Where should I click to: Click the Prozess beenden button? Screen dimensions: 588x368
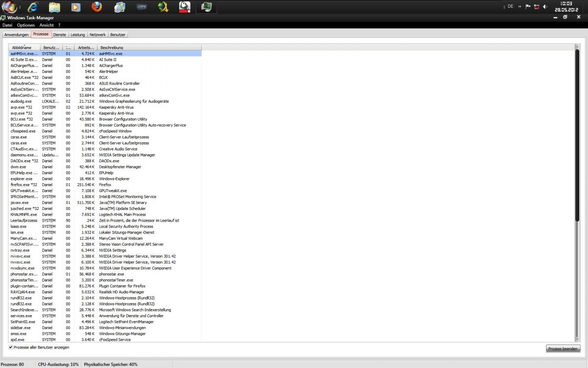click(563, 349)
